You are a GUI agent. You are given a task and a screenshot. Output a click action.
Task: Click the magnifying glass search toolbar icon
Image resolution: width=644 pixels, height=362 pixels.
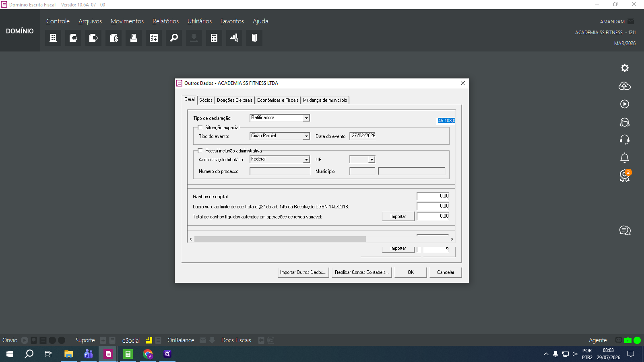coord(174,38)
